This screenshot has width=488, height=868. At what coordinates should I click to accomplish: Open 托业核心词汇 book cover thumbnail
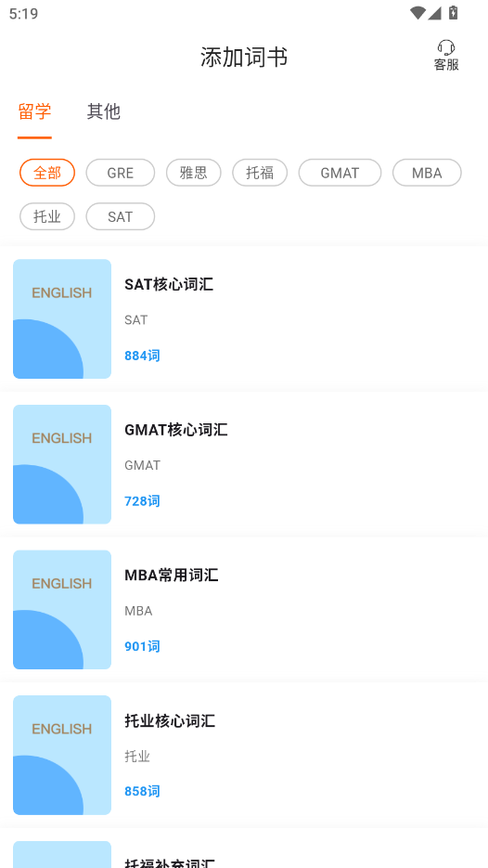click(x=62, y=755)
